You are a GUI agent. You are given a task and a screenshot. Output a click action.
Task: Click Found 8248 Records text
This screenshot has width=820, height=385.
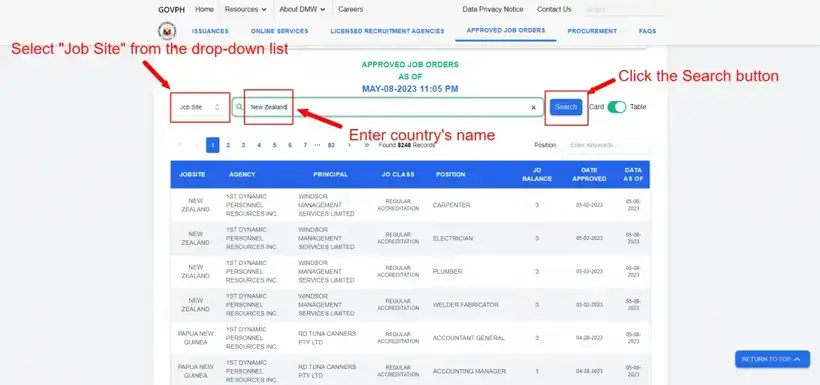[407, 145]
